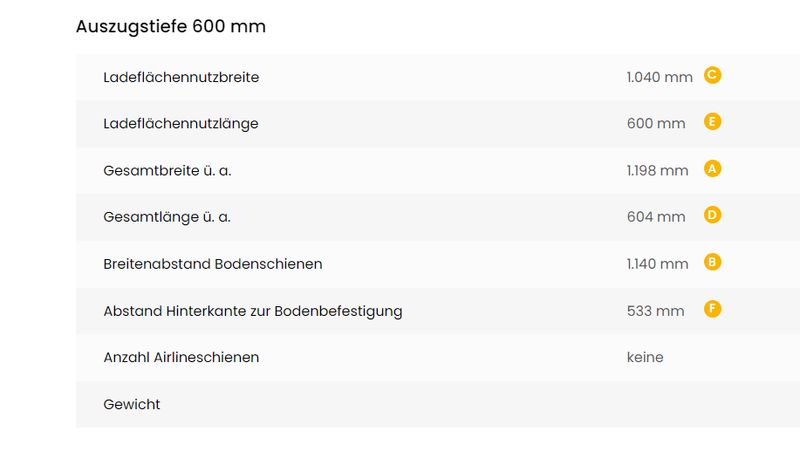Screen dimensions: 800x452
Task: Click the Gewicht row label
Action: tap(132, 404)
